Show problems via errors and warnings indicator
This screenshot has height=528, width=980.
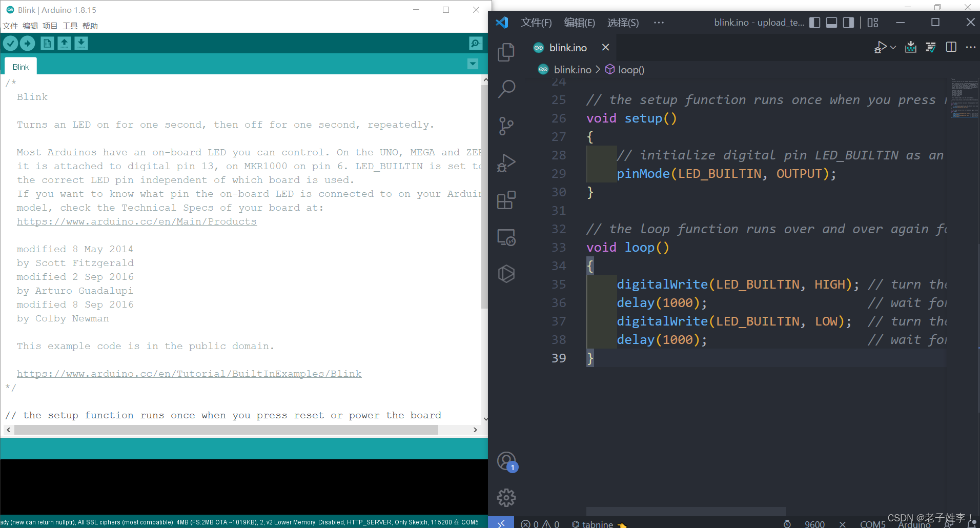(540, 524)
